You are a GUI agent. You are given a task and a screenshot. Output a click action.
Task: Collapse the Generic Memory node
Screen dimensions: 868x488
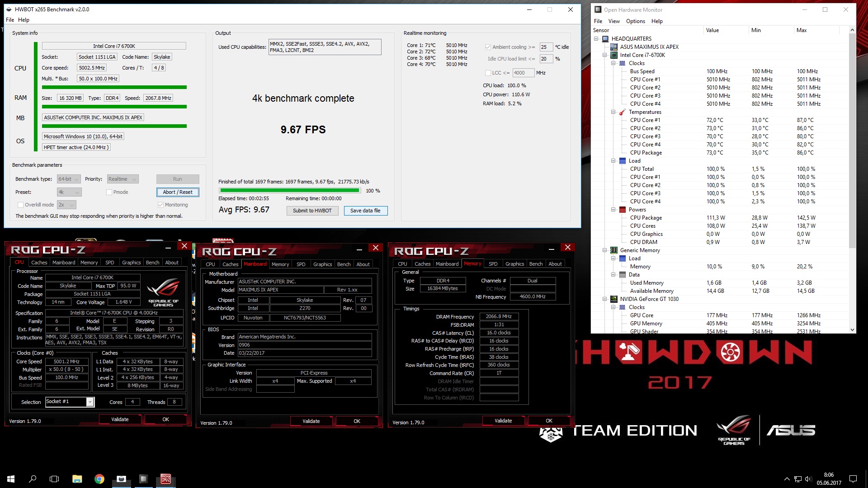(605, 250)
